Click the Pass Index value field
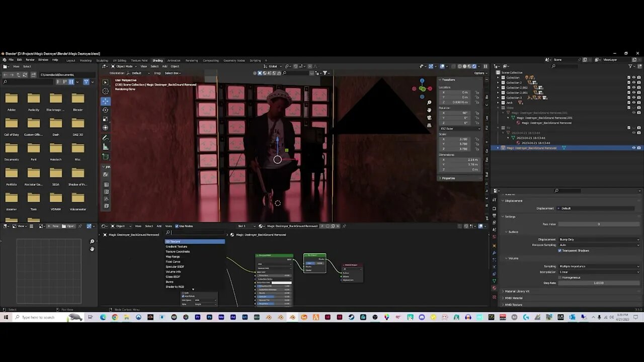644x362 pixels. [x=599, y=224]
